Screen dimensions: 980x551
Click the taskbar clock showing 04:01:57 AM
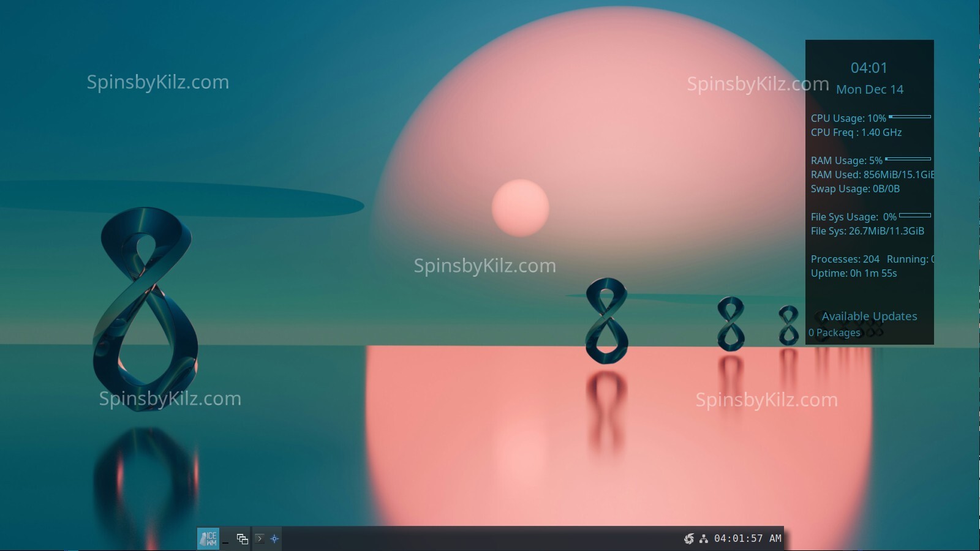(747, 539)
